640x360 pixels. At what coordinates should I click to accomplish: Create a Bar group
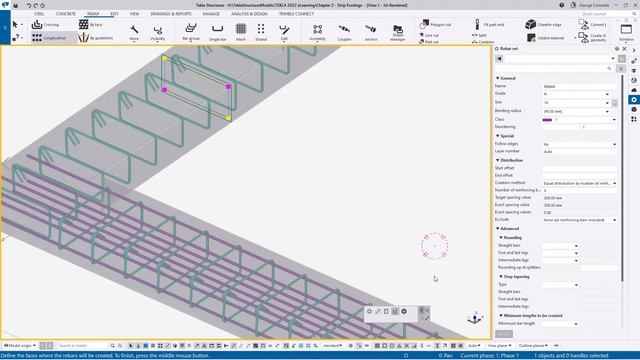coord(191,32)
